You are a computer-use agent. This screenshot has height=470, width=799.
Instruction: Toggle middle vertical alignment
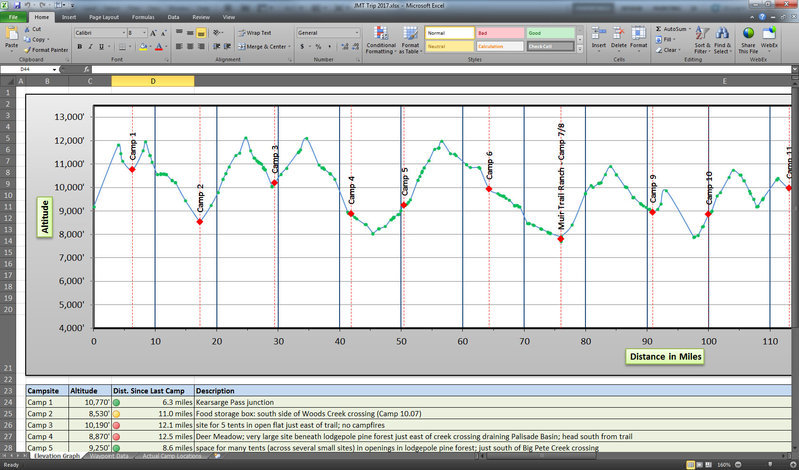coord(190,33)
